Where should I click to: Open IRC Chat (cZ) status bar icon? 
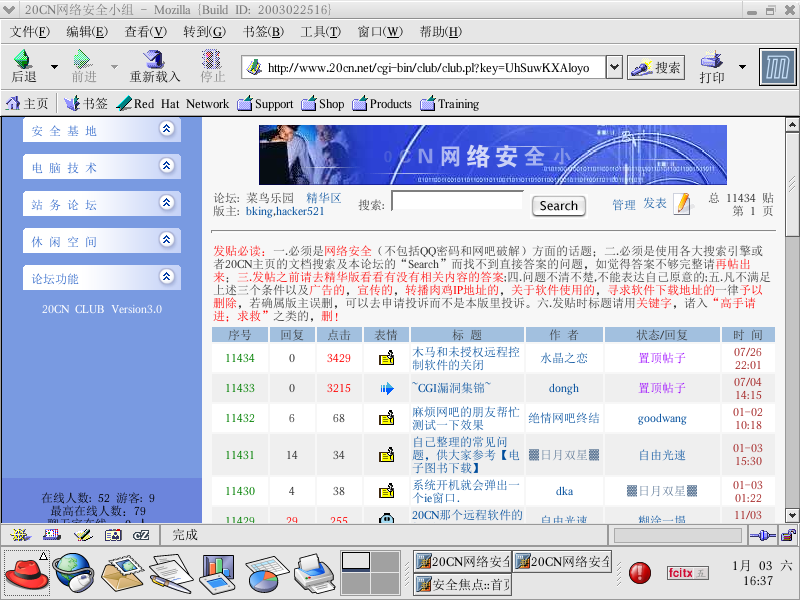click(141, 535)
